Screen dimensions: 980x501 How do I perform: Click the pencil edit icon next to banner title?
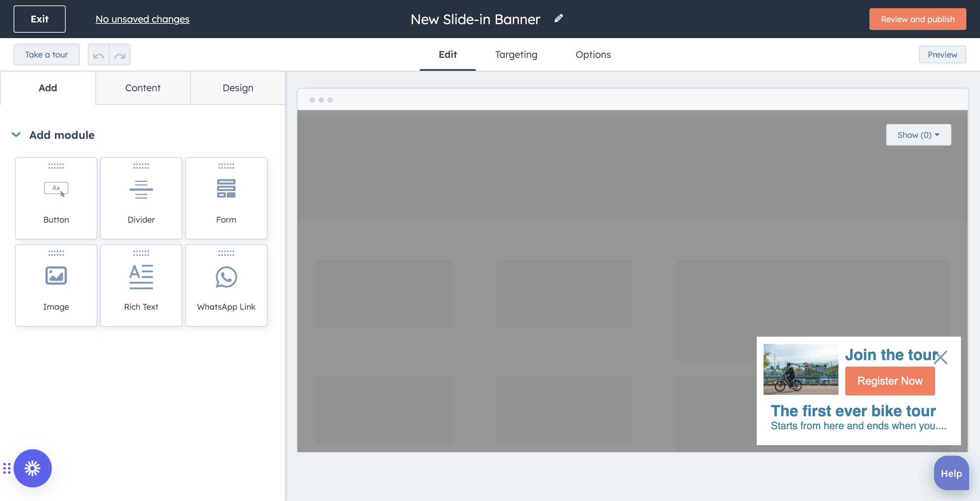pyautogui.click(x=558, y=18)
